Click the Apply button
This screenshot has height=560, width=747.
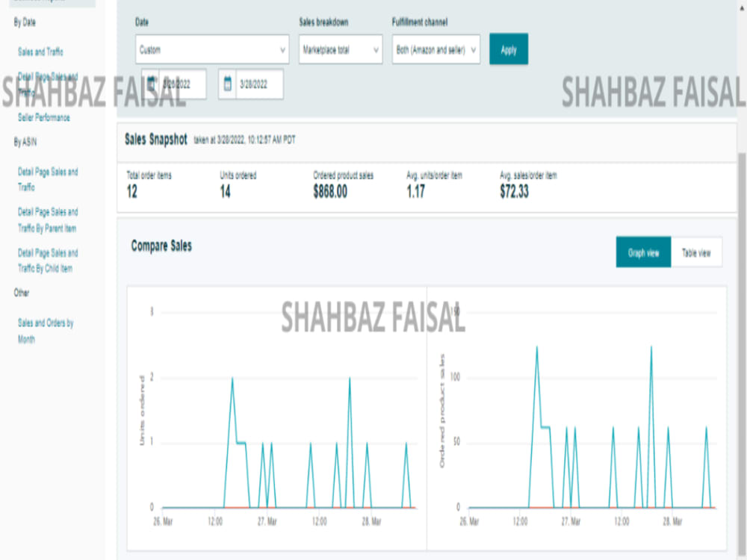[x=508, y=49]
